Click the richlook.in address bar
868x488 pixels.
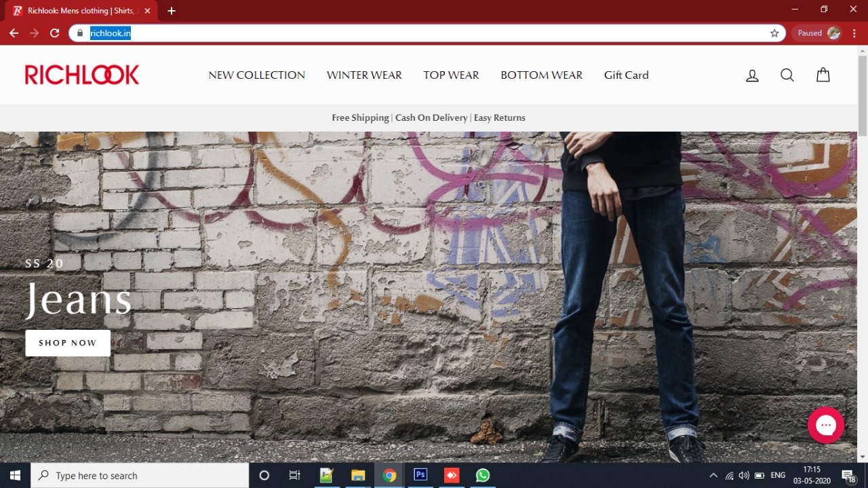[x=427, y=33]
